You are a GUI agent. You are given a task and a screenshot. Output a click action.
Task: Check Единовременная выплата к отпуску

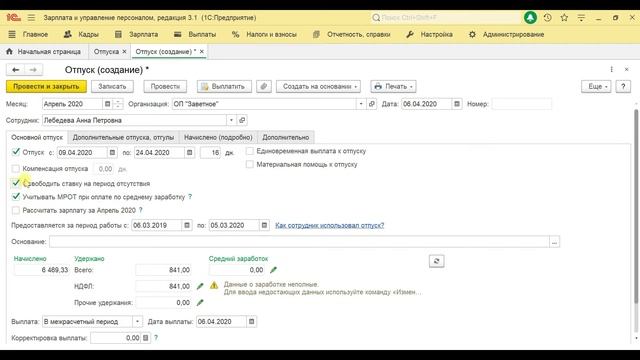tap(250, 151)
